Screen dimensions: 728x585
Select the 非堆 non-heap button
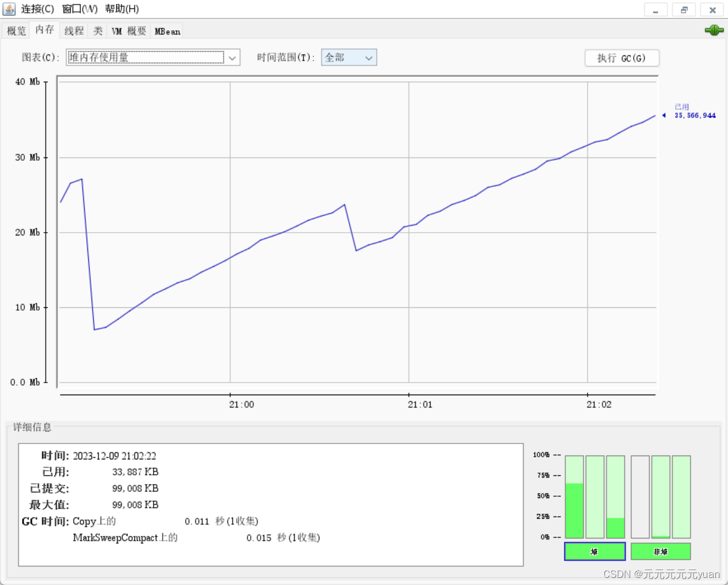(660, 552)
